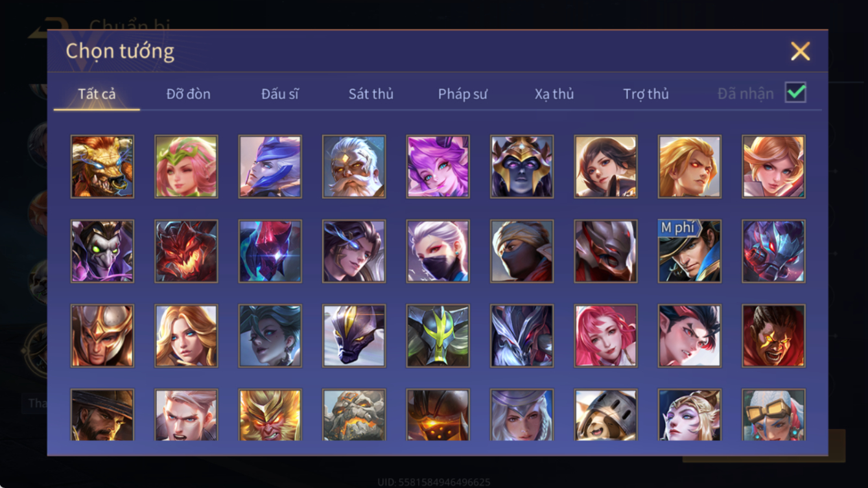
Task: Show the Pháp sư heroes tab
Action: [462, 94]
